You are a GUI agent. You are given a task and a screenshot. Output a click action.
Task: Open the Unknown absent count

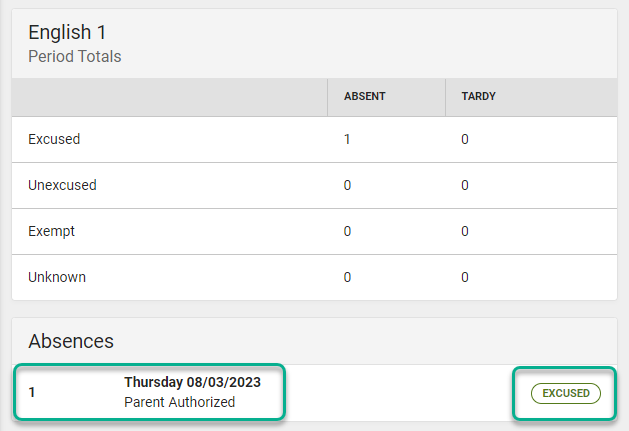click(347, 277)
